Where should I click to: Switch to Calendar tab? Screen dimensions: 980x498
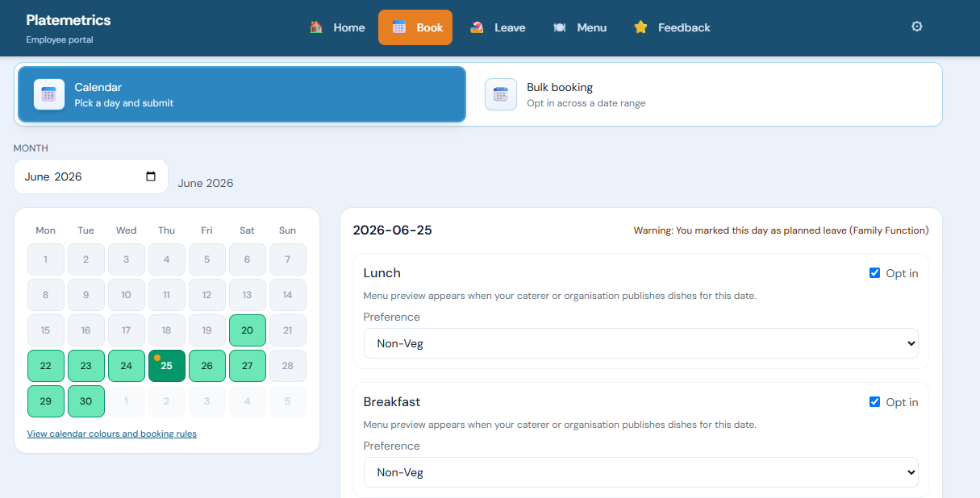tap(242, 94)
